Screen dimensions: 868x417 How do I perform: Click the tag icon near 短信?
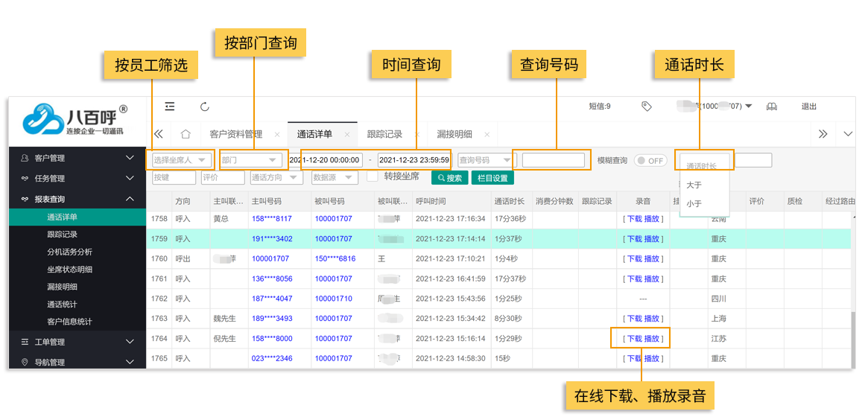pos(646,106)
